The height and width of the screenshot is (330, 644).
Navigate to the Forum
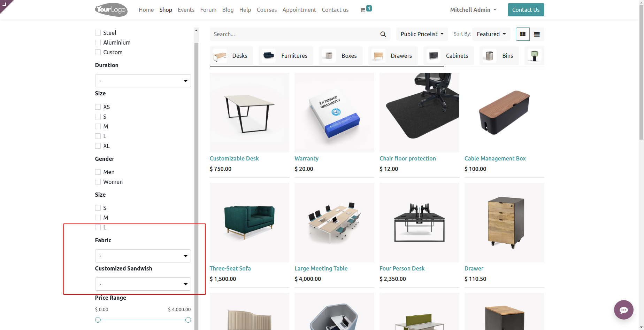(x=208, y=10)
